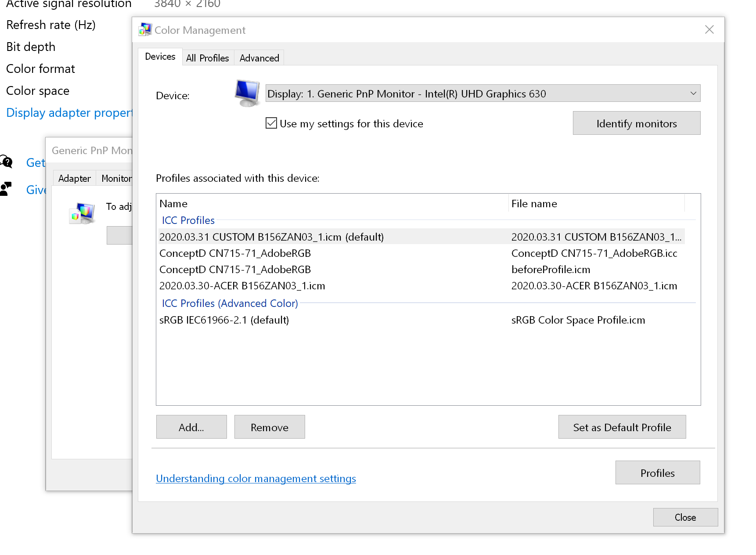Click the Add profile button
Image resolution: width=756 pixels, height=555 pixels.
191,427
